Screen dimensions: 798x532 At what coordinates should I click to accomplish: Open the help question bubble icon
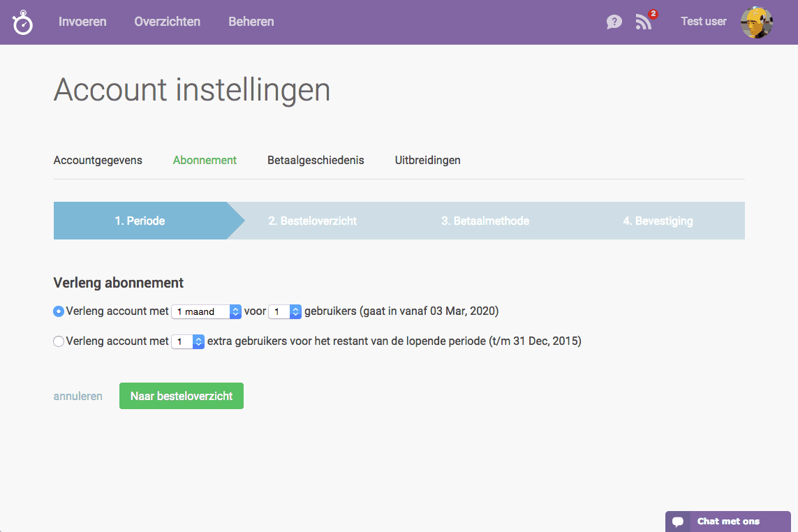click(x=614, y=22)
